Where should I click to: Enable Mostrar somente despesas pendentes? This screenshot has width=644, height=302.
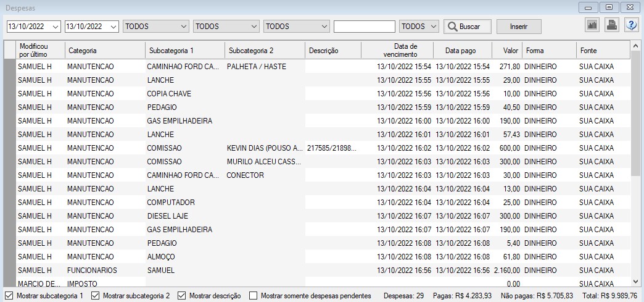(253, 296)
